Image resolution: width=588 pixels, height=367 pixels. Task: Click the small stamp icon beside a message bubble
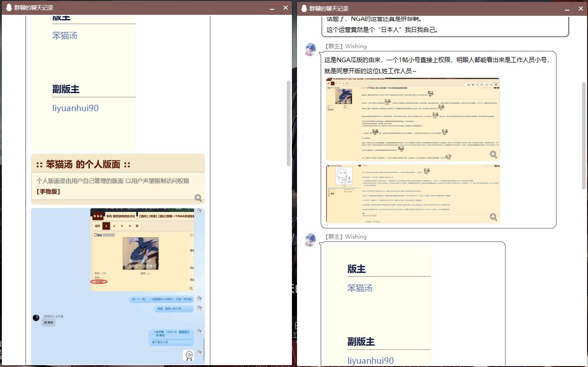(x=199, y=299)
